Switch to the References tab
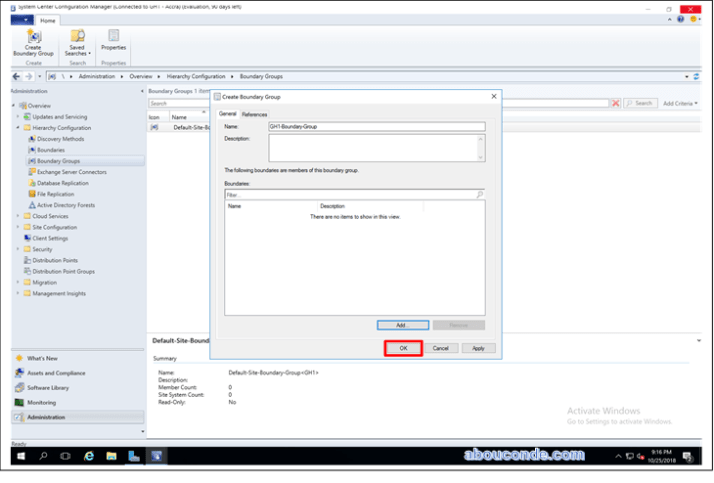 [x=254, y=115]
